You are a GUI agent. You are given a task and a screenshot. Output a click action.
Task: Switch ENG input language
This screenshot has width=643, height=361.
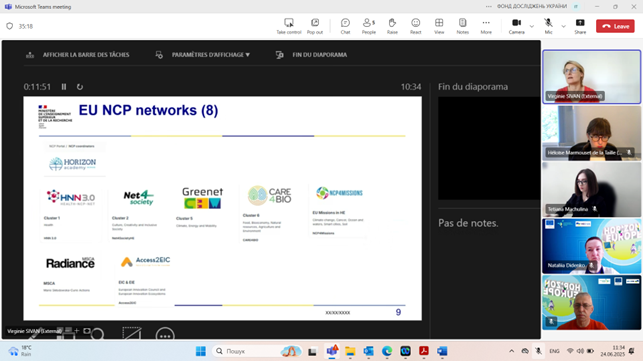tap(554, 351)
